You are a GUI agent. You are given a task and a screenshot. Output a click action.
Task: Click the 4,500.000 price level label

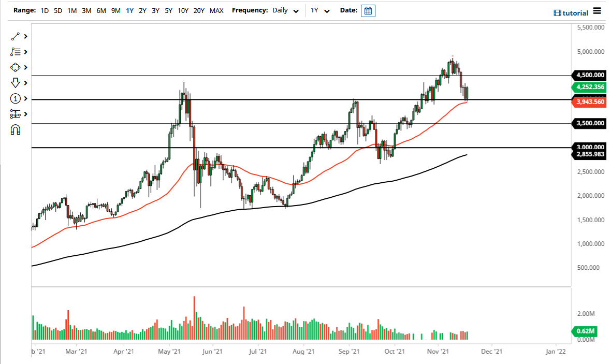click(x=589, y=75)
